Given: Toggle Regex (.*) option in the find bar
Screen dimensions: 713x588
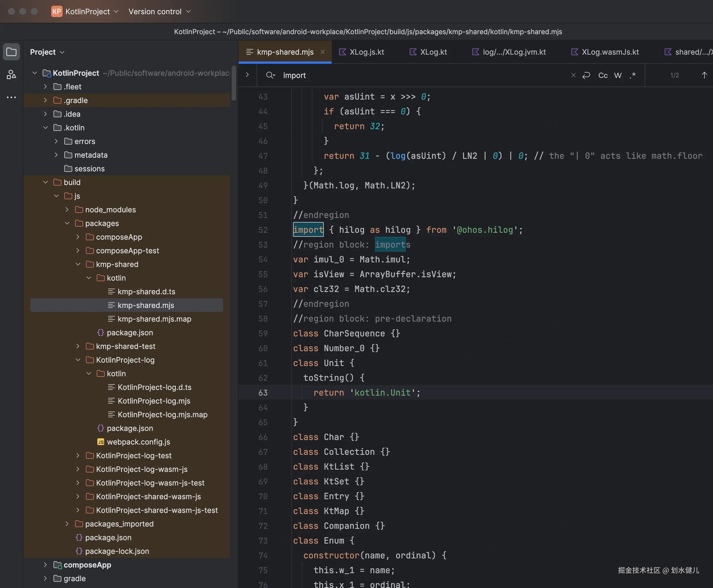Looking at the screenshot, I should [633, 75].
